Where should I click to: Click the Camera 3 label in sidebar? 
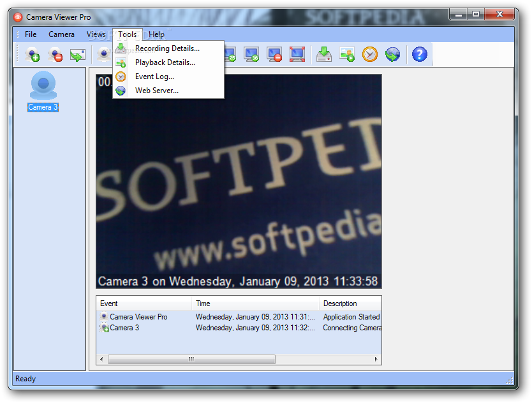point(43,107)
